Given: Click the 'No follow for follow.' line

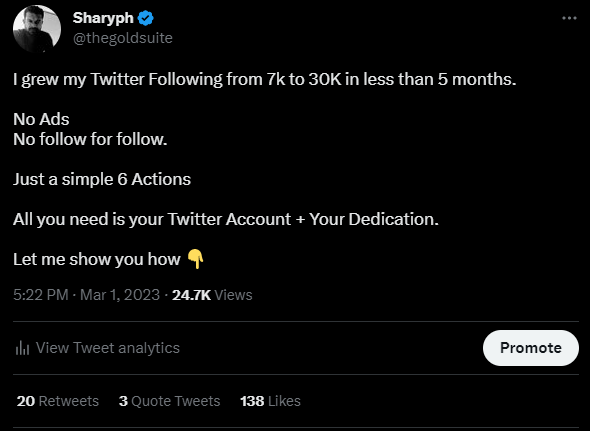Looking at the screenshot, I should coord(90,139).
